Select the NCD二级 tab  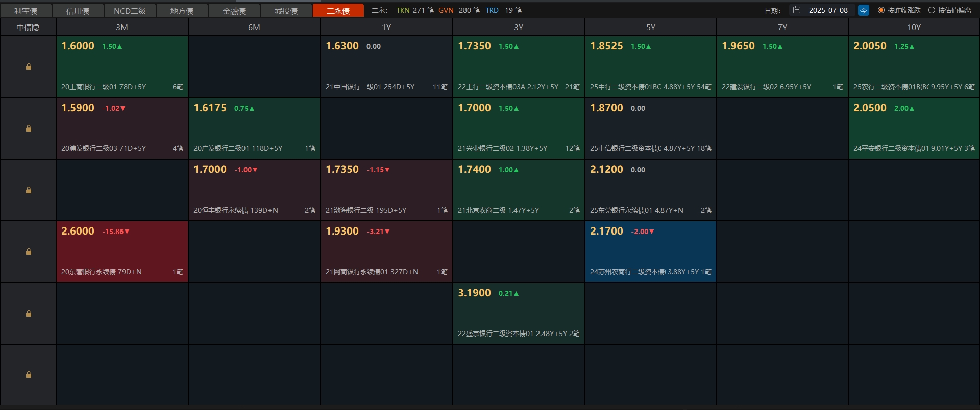pyautogui.click(x=130, y=11)
